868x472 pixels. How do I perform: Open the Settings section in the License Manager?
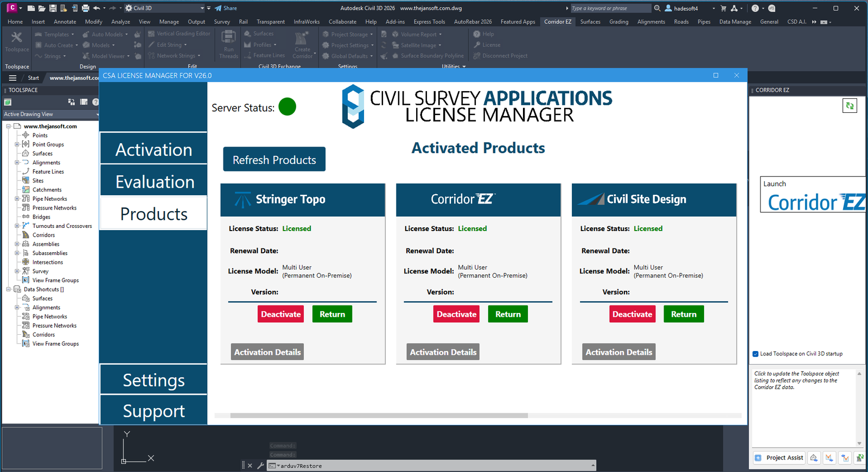[154, 380]
